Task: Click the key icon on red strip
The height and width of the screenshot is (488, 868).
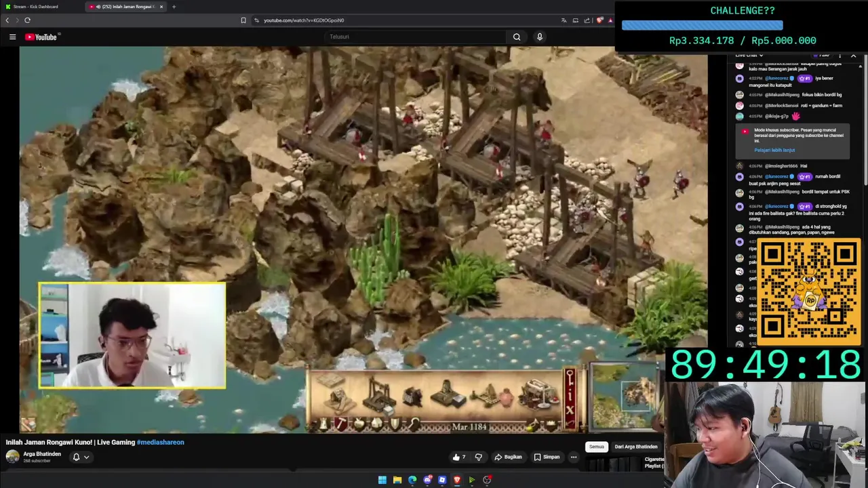Action: click(570, 378)
